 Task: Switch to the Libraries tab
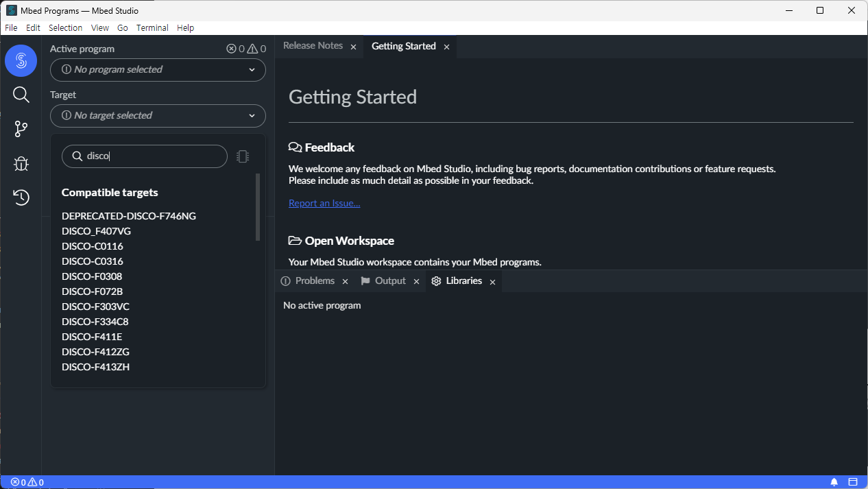click(x=463, y=281)
